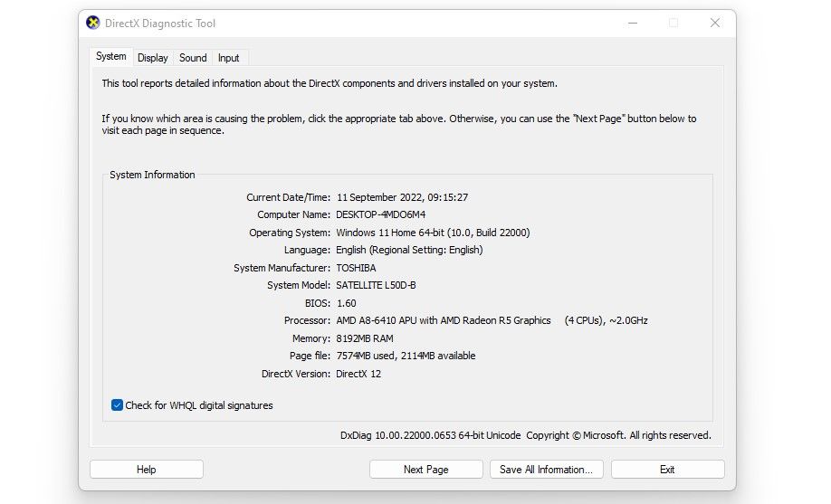Viewport: 831px width, 504px height.
Task: Click the TOSHIBA manufacturer value
Action: coord(356,268)
